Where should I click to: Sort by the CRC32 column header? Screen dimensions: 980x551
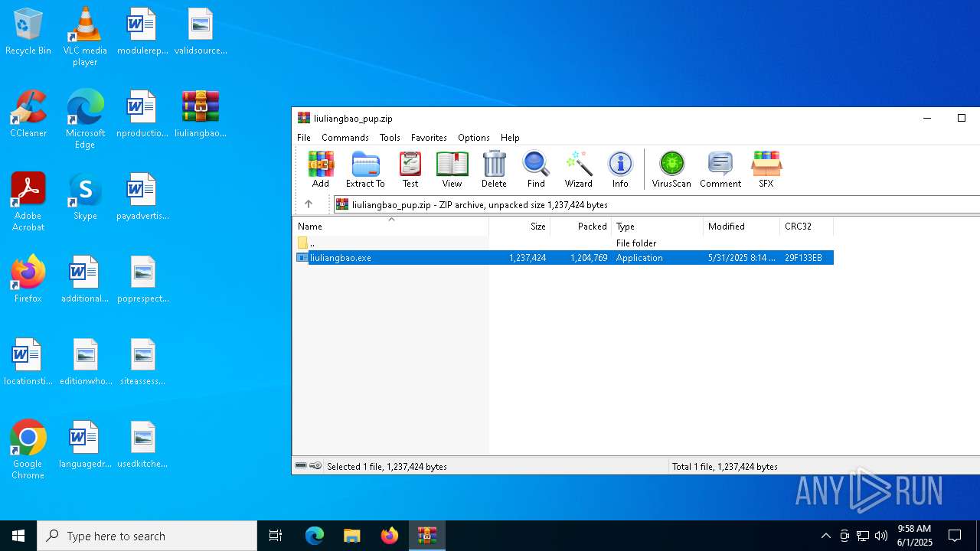[x=807, y=227]
